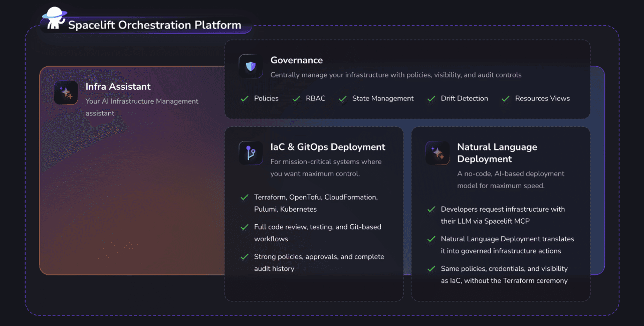Click the checkmark beside Terraform, OpenTofu line
Screen dimensions: 644x326
point(245,198)
